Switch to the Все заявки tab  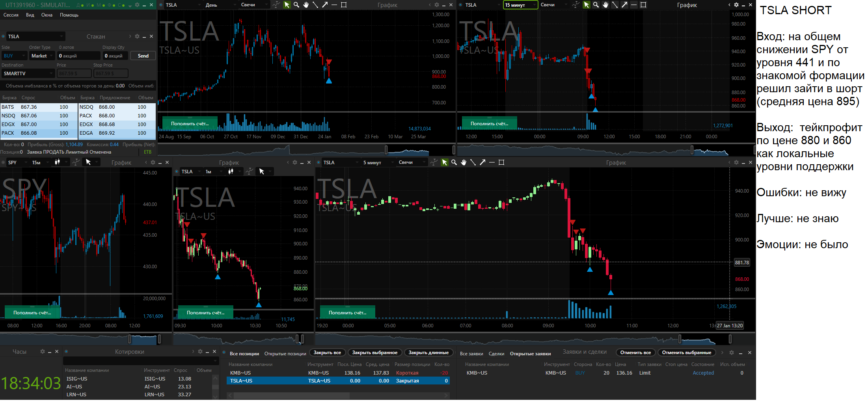tap(471, 354)
